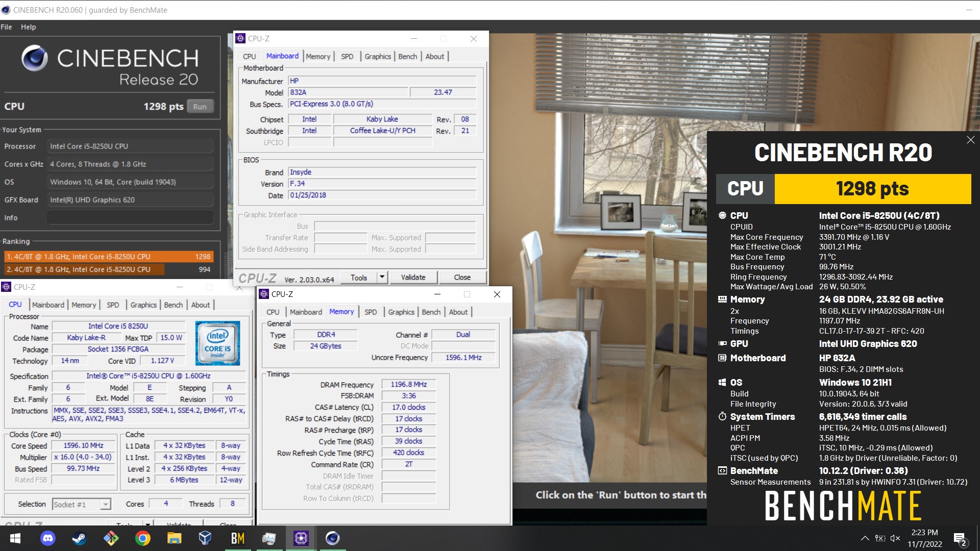
Task: Click the Core Speed value 1596.10 MHz
Action: pyautogui.click(x=84, y=446)
